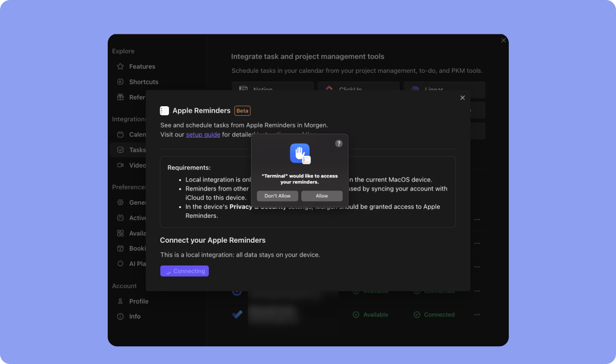Screen dimensions: 616x364
Task: Open Profile via the person icon
Action: [120, 301]
